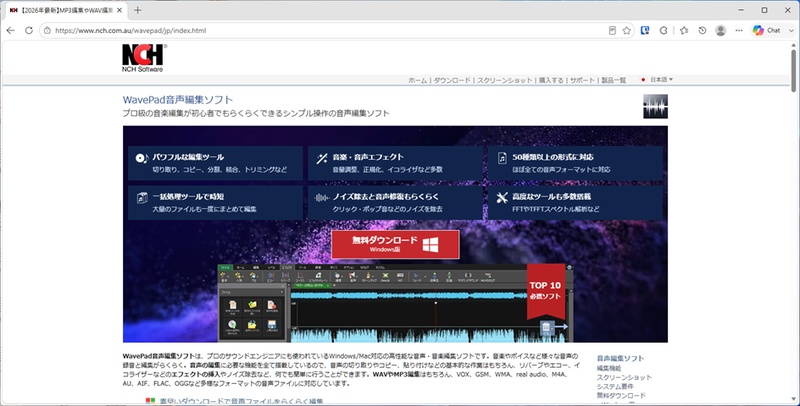This screenshot has width=800, height=406.
Task: Click the address bar URL field
Action: pos(327,31)
